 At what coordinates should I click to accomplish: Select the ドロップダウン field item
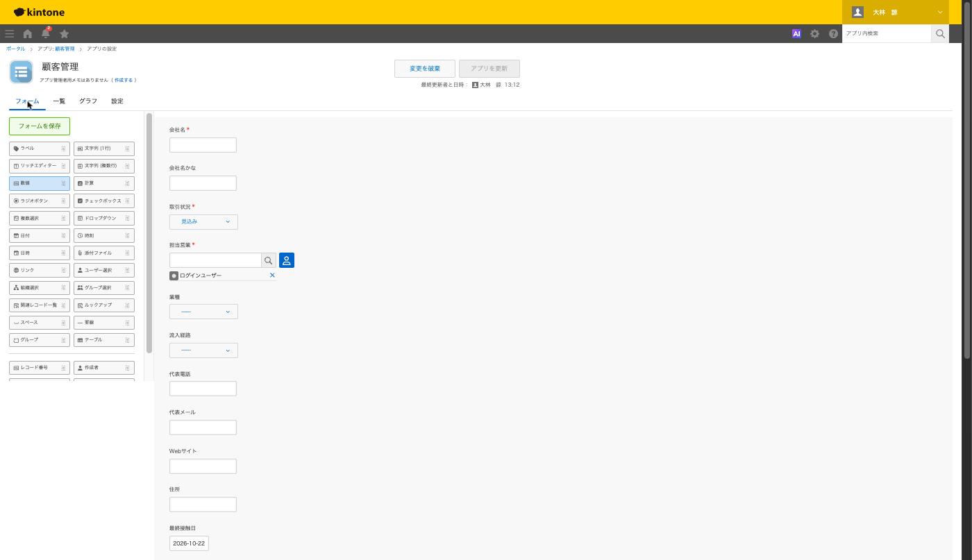[x=104, y=218]
